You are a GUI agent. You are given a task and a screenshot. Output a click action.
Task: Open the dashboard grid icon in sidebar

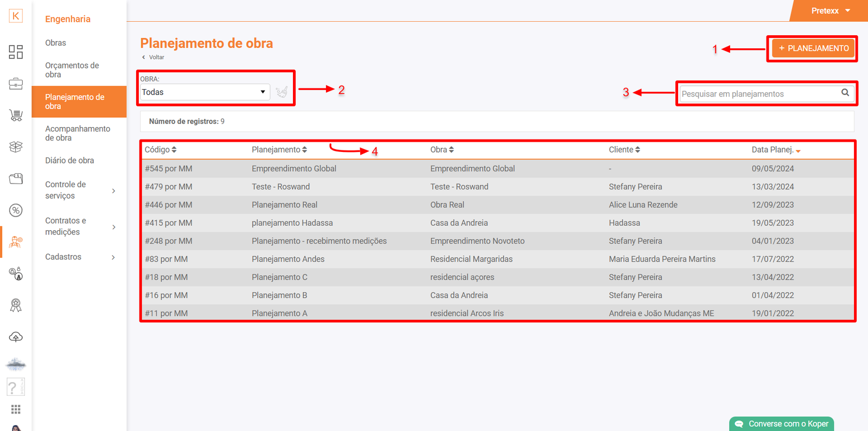click(x=16, y=52)
